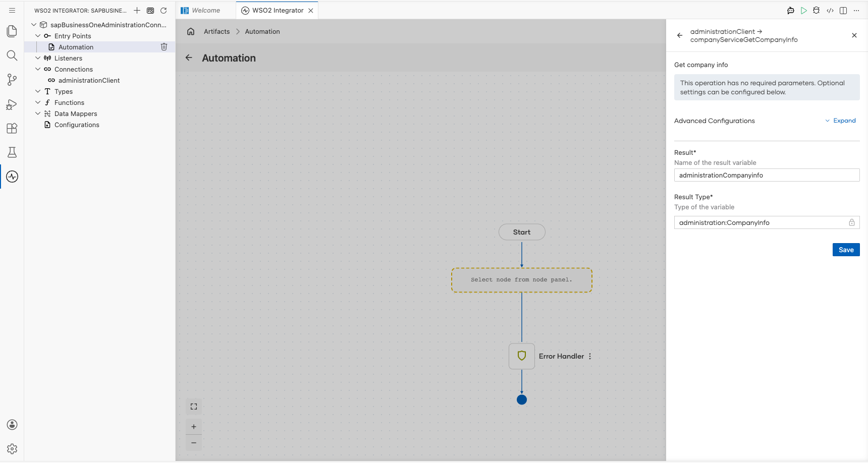Select the Start node
The height and width of the screenshot is (463, 868).
(x=522, y=232)
